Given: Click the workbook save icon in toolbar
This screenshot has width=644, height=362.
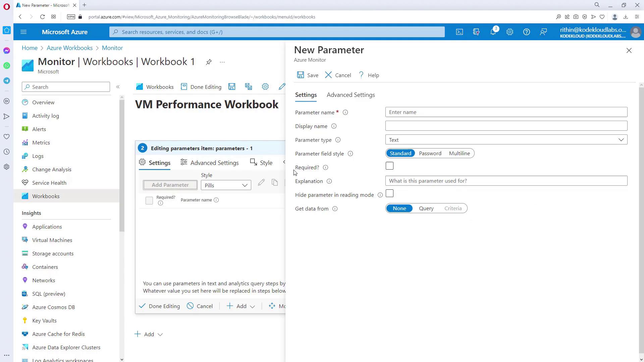Looking at the screenshot, I should (x=232, y=87).
